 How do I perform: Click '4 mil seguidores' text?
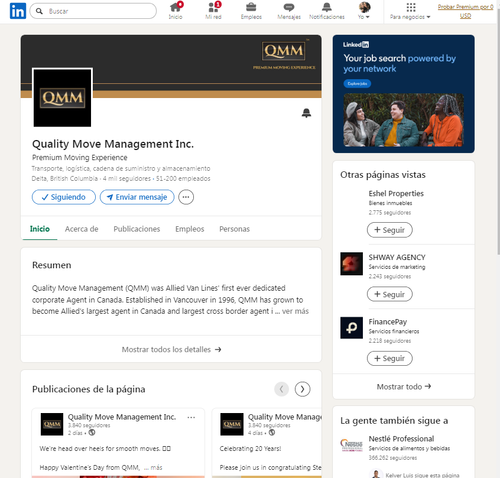127,179
